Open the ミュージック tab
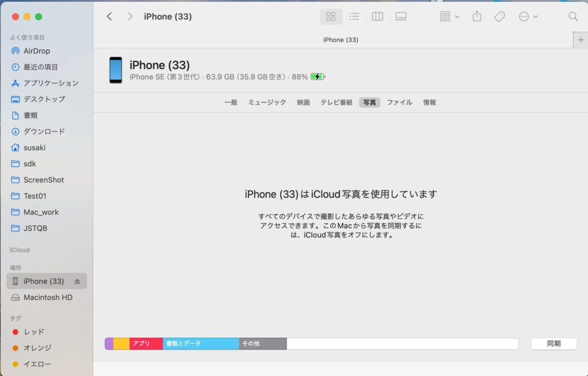The width and height of the screenshot is (588, 376). [267, 102]
